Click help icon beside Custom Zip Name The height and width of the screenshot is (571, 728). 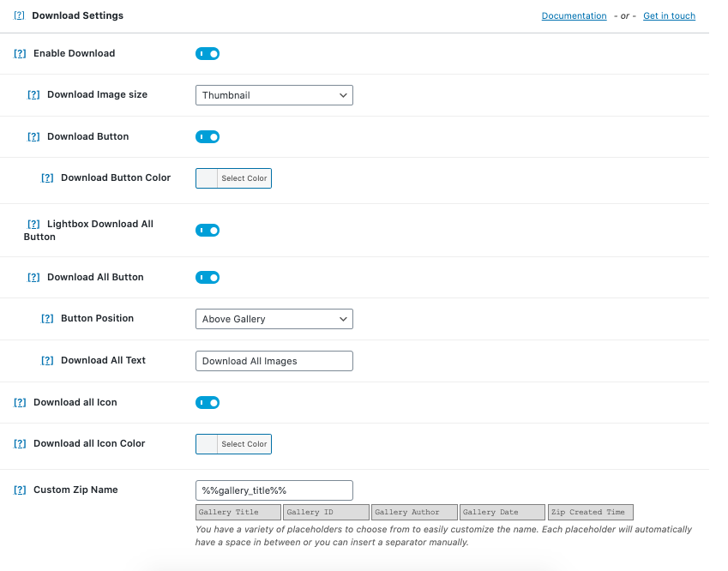pos(20,490)
